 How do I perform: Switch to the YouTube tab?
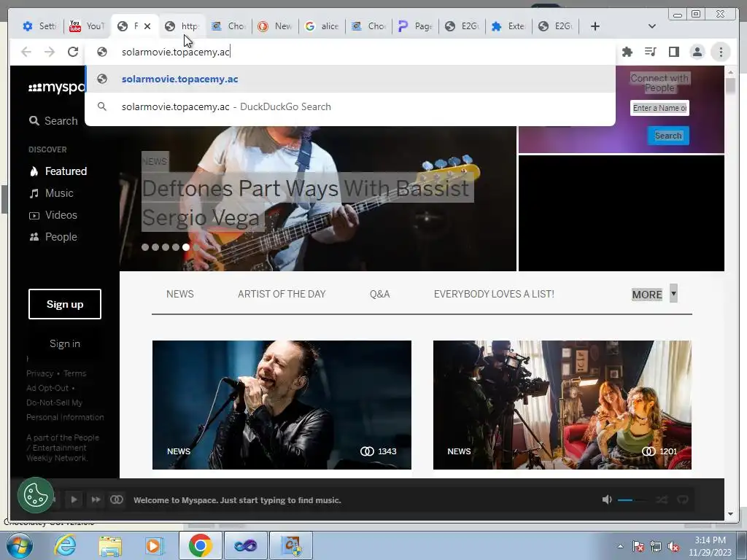pos(87,26)
